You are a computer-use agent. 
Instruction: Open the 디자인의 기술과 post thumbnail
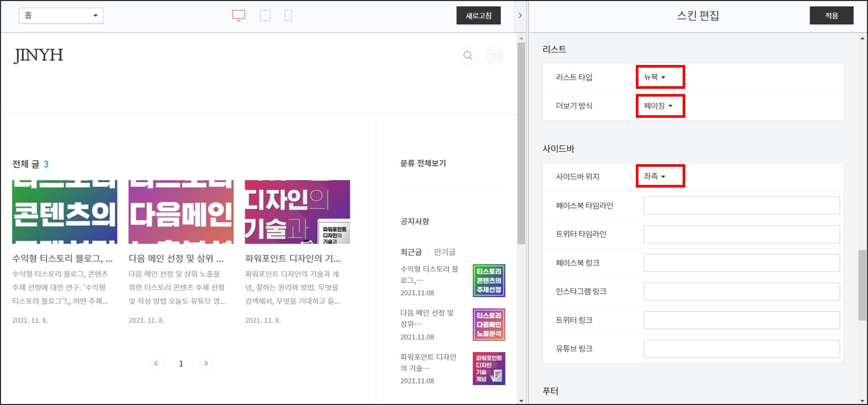pyautogui.click(x=298, y=212)
